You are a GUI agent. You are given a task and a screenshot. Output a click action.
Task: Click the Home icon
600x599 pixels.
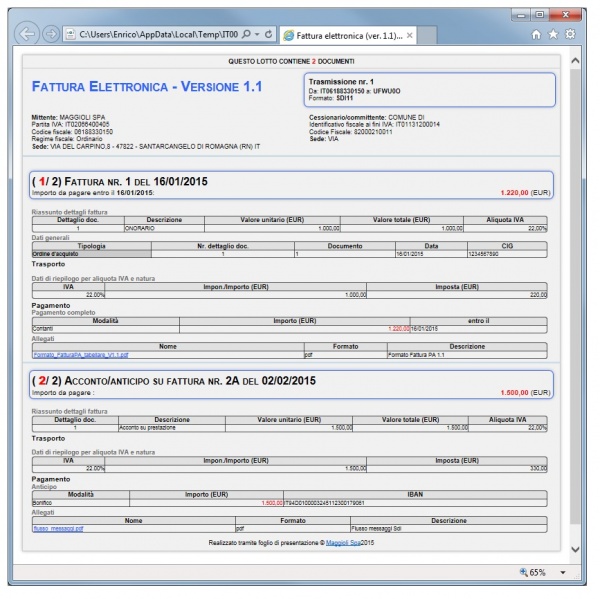pyautogui.click(x=536, y=35)
